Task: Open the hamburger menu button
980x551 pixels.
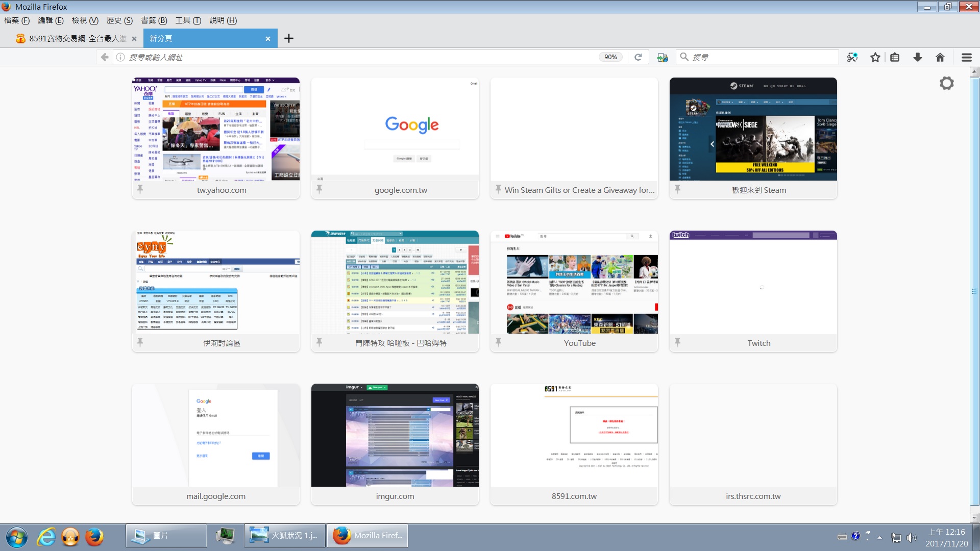Action: pyautogui.click(x=966, y=57)
